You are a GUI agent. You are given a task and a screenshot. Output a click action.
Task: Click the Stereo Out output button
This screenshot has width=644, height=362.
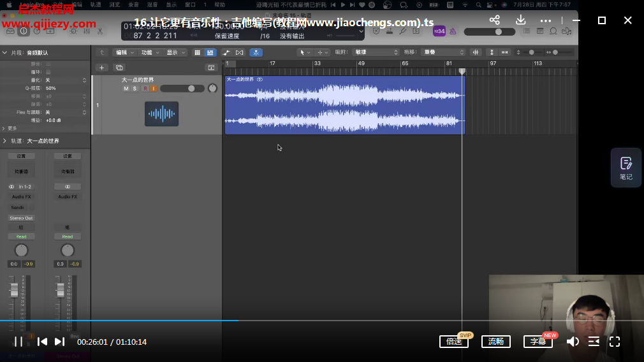21,218
